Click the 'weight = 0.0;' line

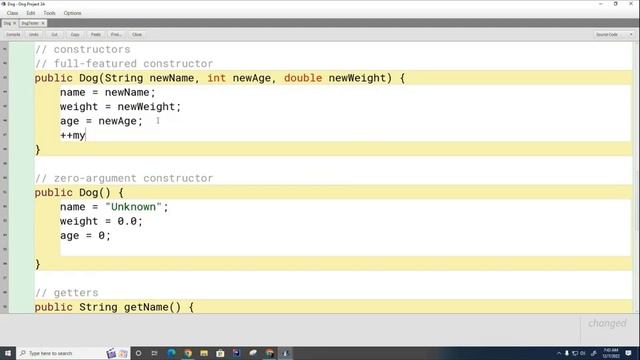pyautogui.click(x=101, y=221)
